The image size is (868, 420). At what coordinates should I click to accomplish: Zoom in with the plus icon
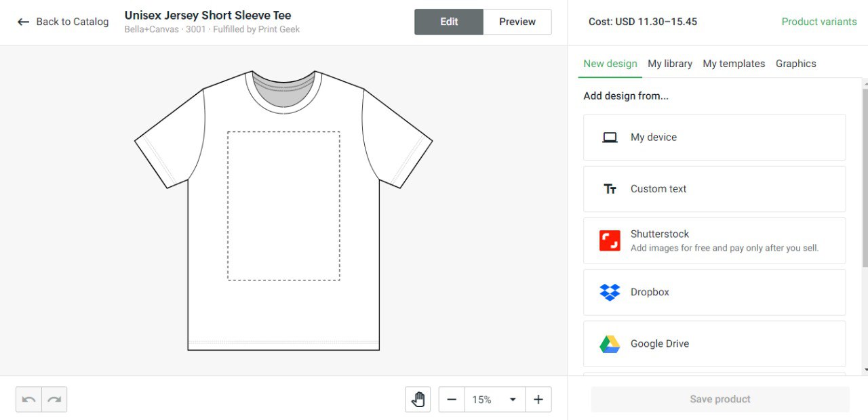tap(538, 400)
